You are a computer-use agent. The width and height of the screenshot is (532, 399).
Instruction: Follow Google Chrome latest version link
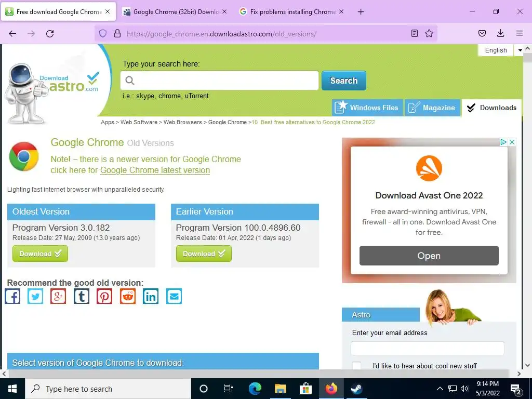click(155, 170)
